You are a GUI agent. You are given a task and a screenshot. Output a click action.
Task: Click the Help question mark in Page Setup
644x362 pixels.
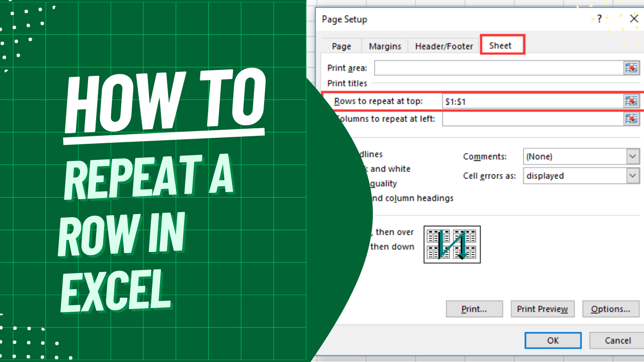[599, 19]
